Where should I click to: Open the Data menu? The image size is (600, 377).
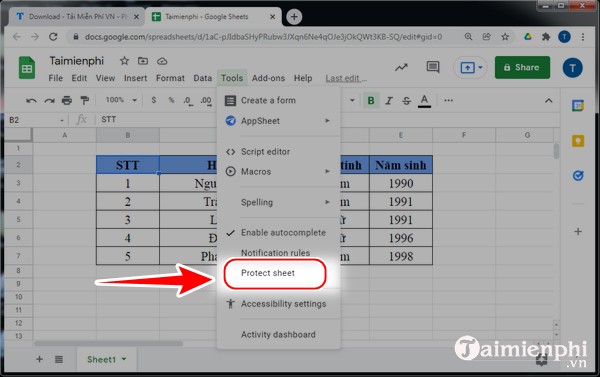202,78
